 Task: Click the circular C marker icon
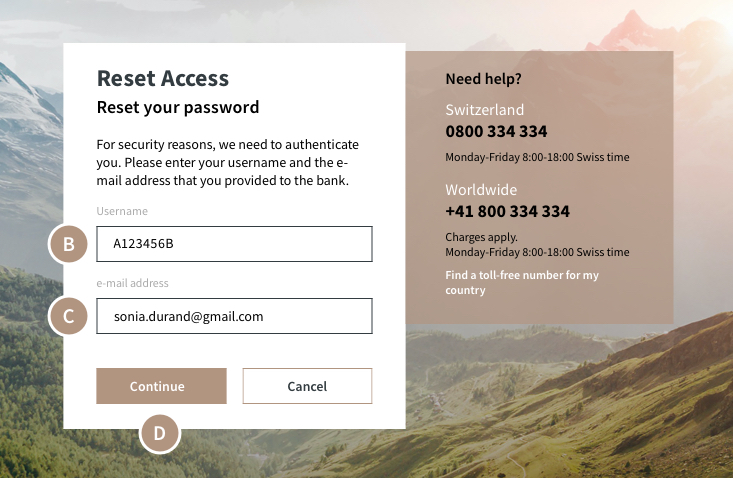click(68, 316)
